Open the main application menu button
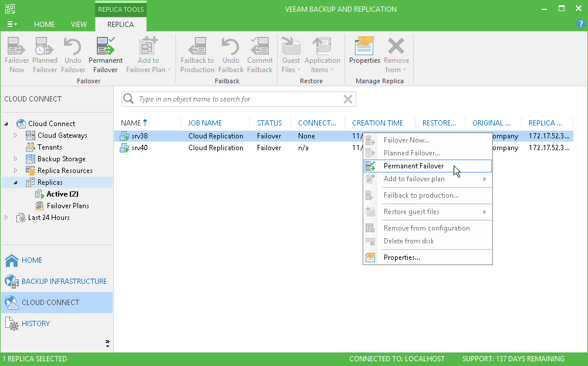 [x=12, y=25]
